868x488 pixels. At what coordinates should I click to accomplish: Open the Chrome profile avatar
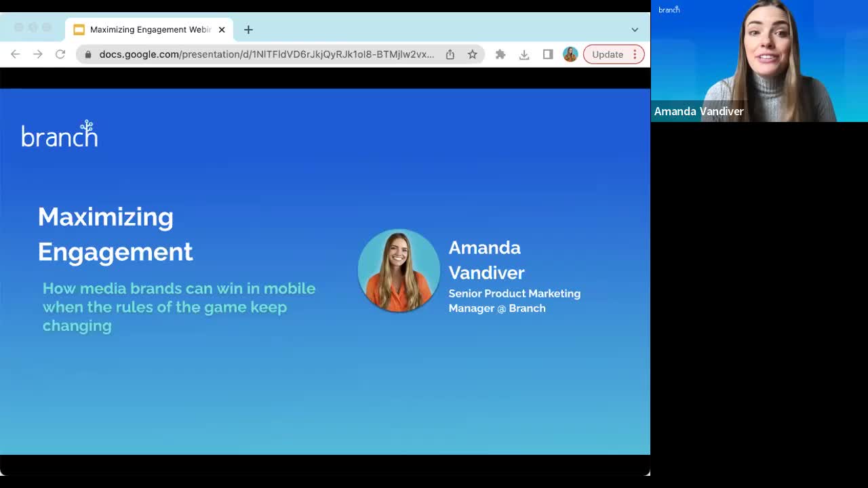pyautogui.click(x=570, y=54)
